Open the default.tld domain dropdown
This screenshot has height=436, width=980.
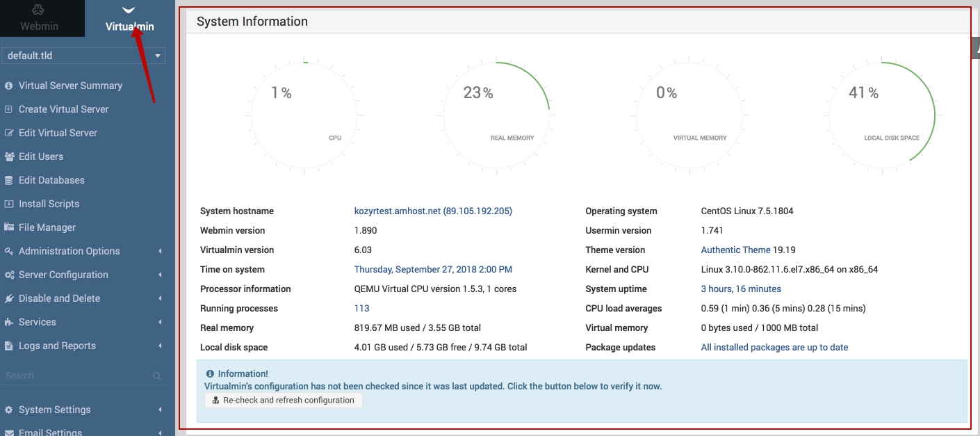pos(83,56)
